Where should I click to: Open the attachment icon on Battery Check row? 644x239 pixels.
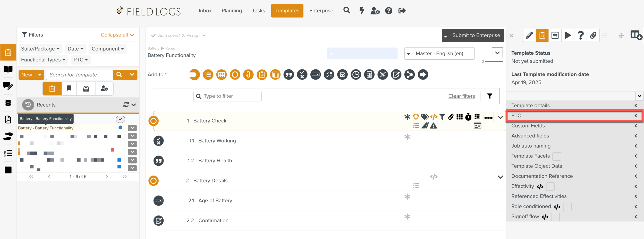tap(451, 117)
